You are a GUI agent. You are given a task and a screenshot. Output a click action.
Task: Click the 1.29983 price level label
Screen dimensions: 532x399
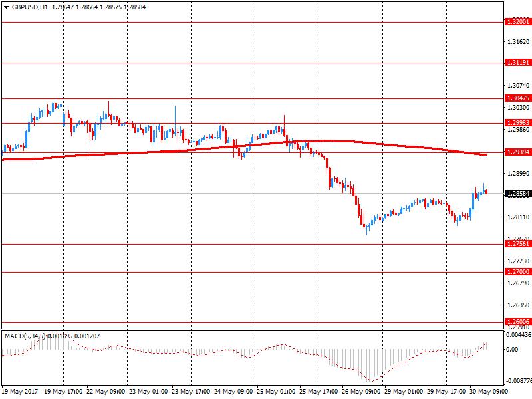tap(518, 123)
